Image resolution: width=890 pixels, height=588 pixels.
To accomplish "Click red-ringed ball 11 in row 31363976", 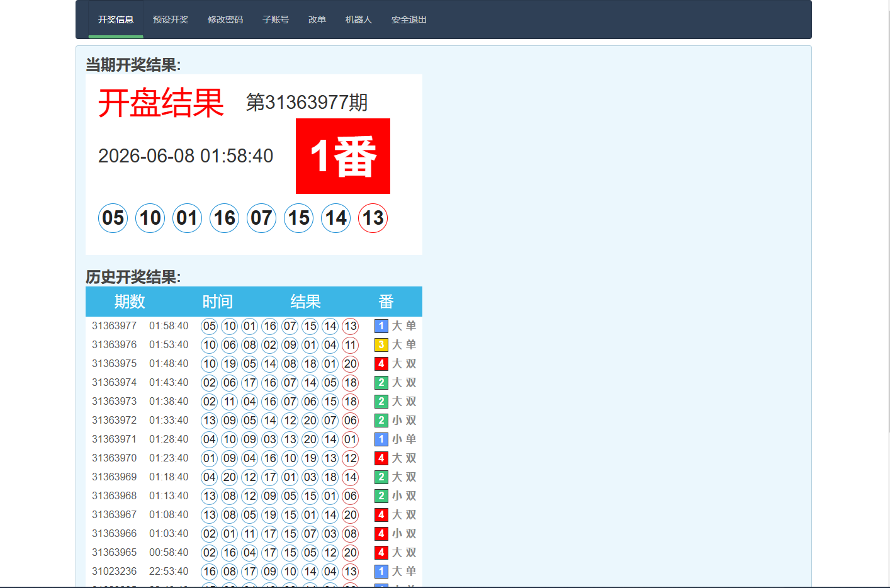I will click(351, 345).
